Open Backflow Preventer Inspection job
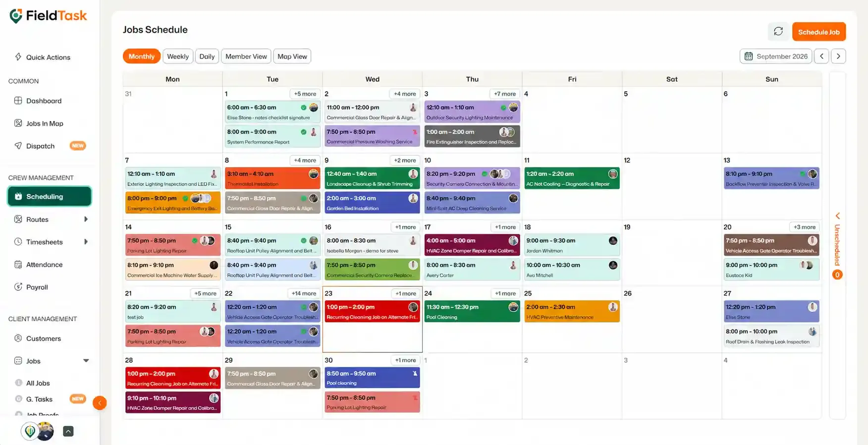Image resolution: width=868 pixels, height=445 pixels. (772, 179)
